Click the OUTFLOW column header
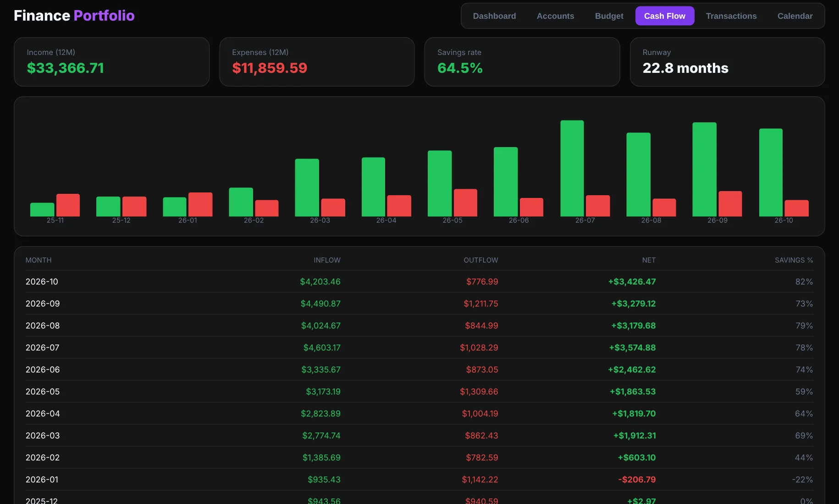This screenshot has height=504, width=839. 480,260
